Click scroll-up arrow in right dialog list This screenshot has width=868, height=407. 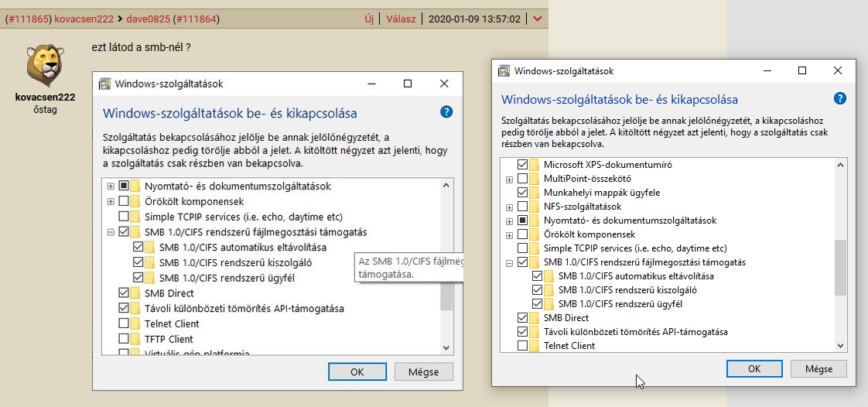[841, 165]
